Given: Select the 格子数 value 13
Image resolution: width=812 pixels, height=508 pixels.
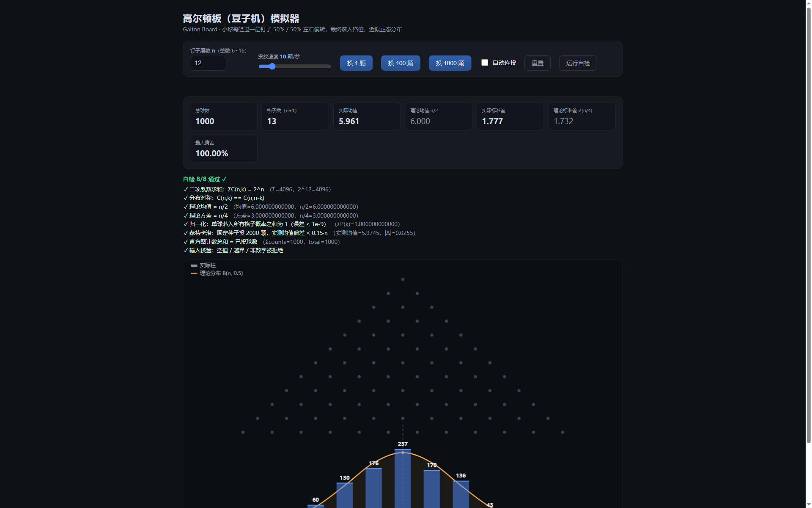Looking at the screenshot, I should point(272,121).
